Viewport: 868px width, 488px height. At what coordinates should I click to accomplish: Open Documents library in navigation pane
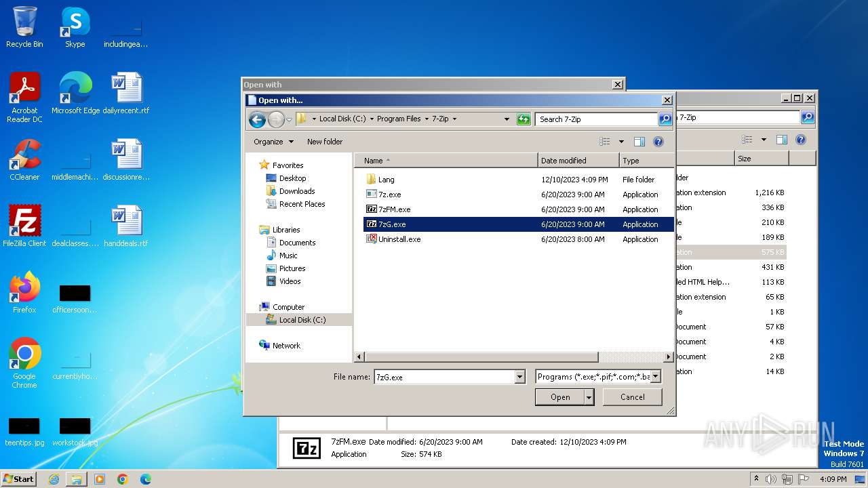297,243
